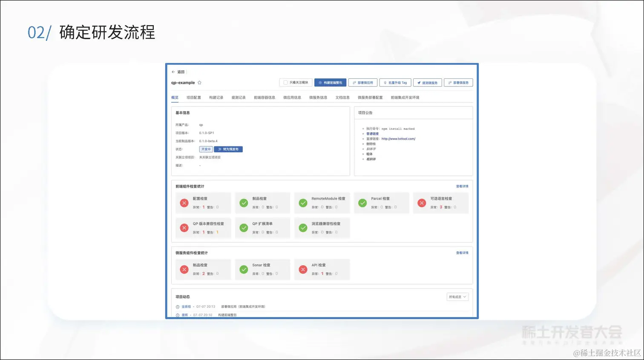Click the 可选语言检查 abnormal count 3
Image resolution: width=644 pixels, height=360 pixels.
(x=441, y=207)
